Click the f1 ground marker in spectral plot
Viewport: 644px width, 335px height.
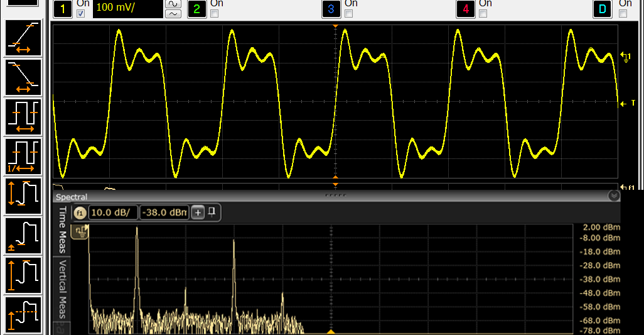click(80, 232)
